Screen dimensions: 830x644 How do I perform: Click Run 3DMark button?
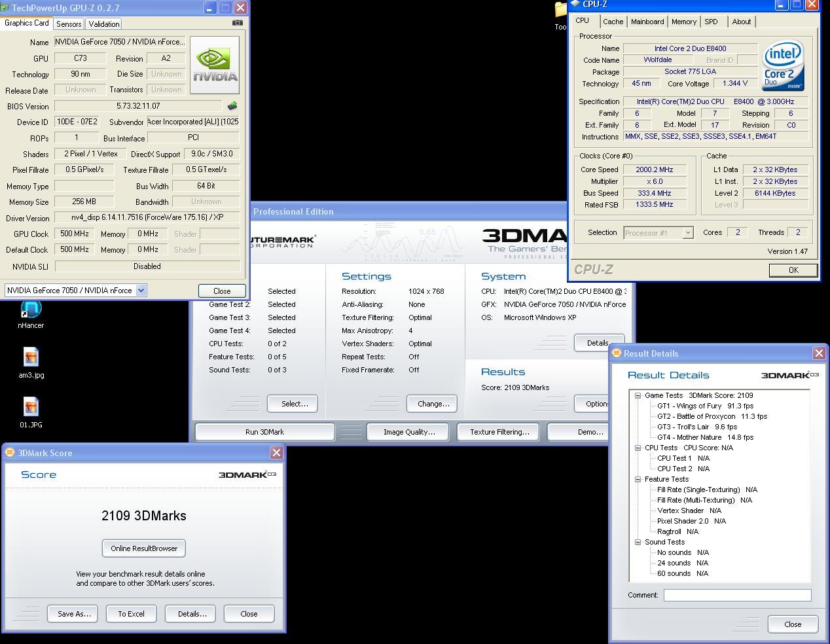(x=264, y=432)
